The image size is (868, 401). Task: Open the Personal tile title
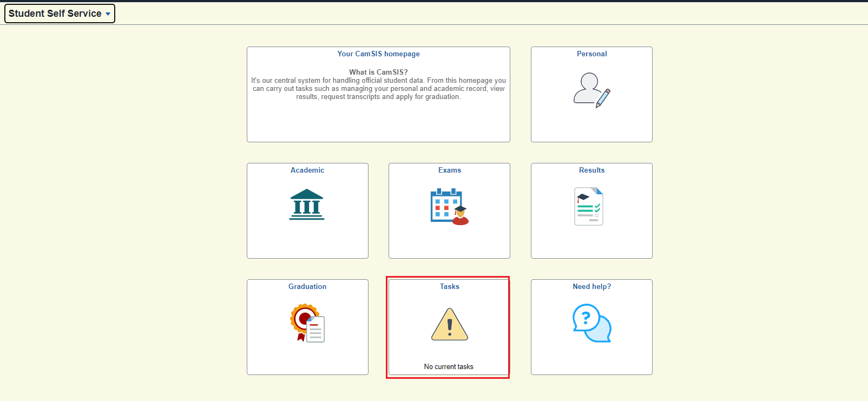click(x=592, y=54)
